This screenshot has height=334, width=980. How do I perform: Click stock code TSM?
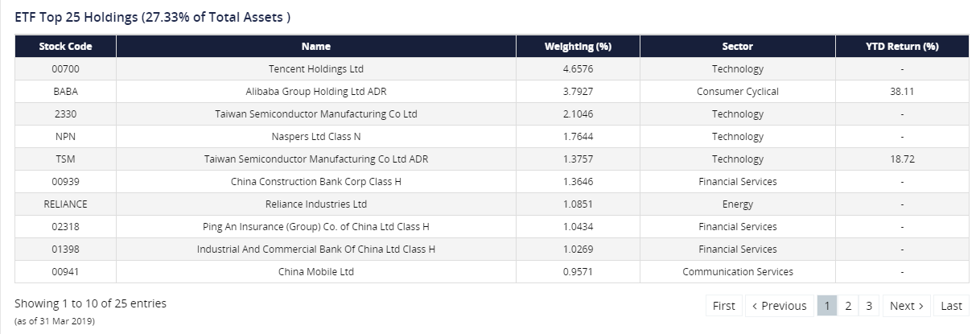tap(65, 159)
